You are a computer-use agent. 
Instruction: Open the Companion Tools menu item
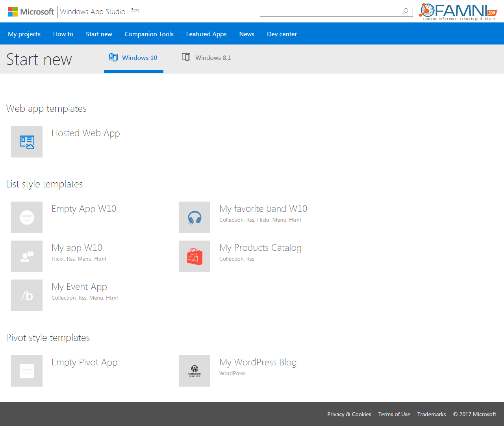tap(149, 34)
